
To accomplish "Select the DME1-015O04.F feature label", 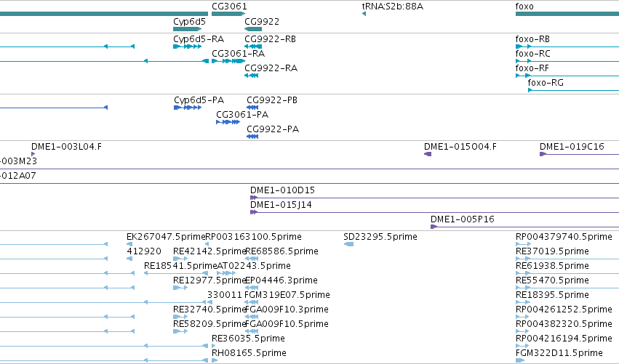I will tap(460, 147).
